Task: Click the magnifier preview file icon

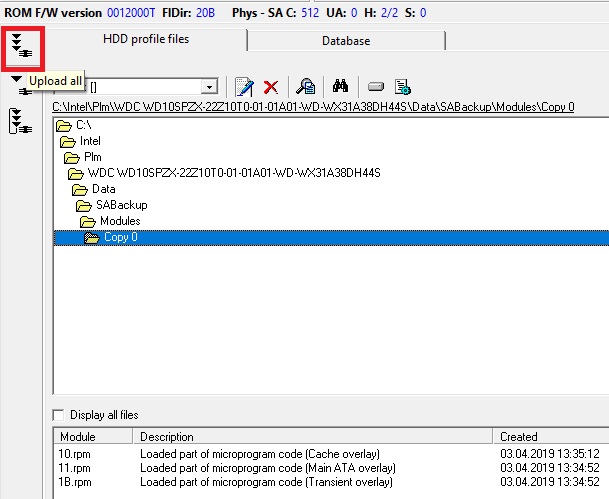Action: pos(306,87)
